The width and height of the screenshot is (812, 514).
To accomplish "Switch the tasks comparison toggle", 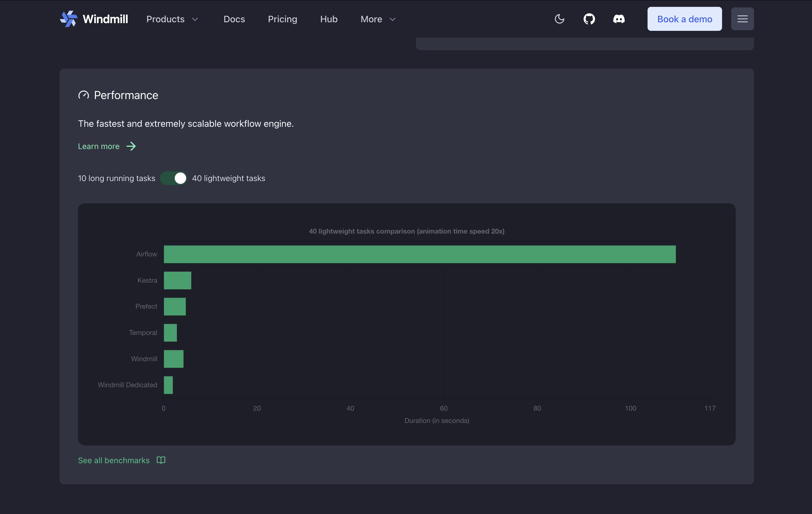I will [x=173, y=178].
